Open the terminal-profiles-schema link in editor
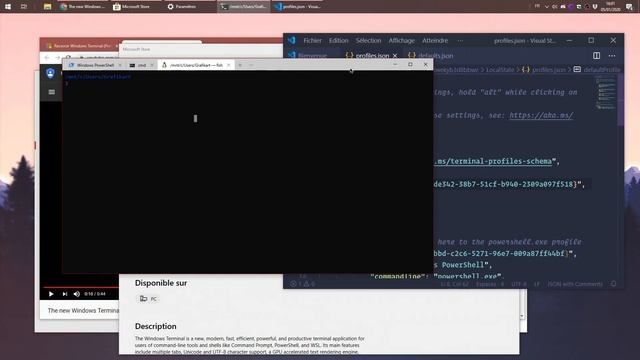Image resolution: width=640 pixels, height=360 pixels. pyautogui.click(x=493, y=161)
